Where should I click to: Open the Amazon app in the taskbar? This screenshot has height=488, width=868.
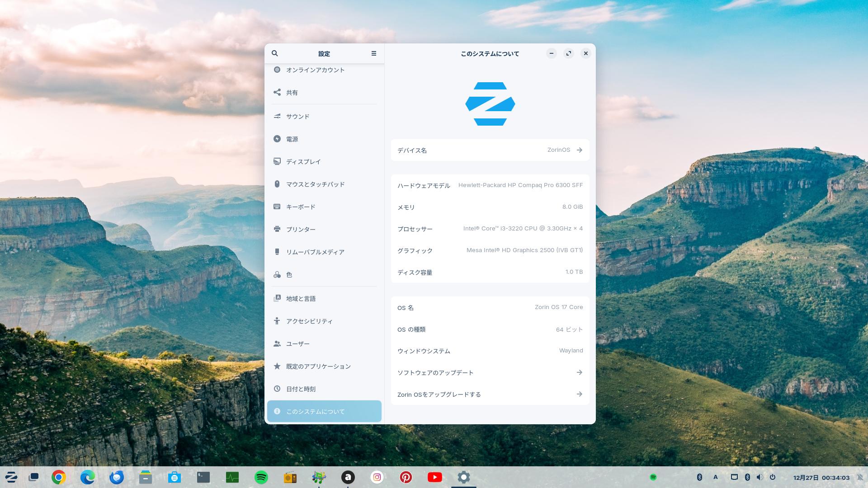348,477
